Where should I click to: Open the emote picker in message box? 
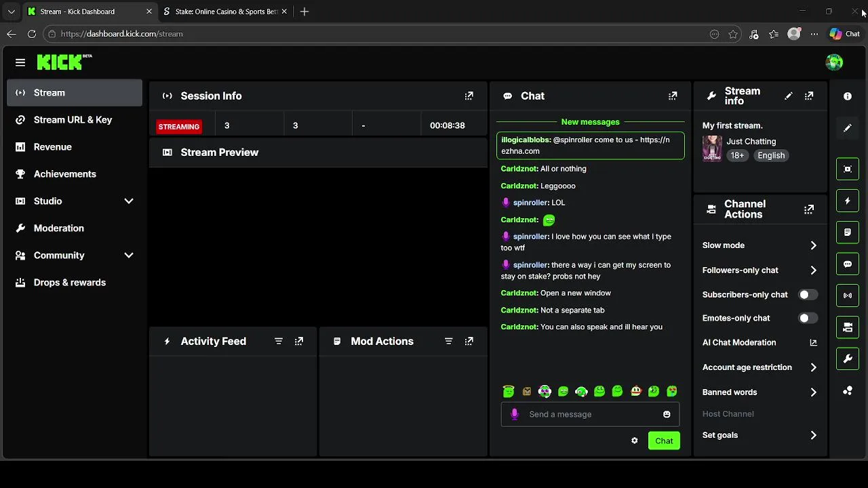coord(667,414)
